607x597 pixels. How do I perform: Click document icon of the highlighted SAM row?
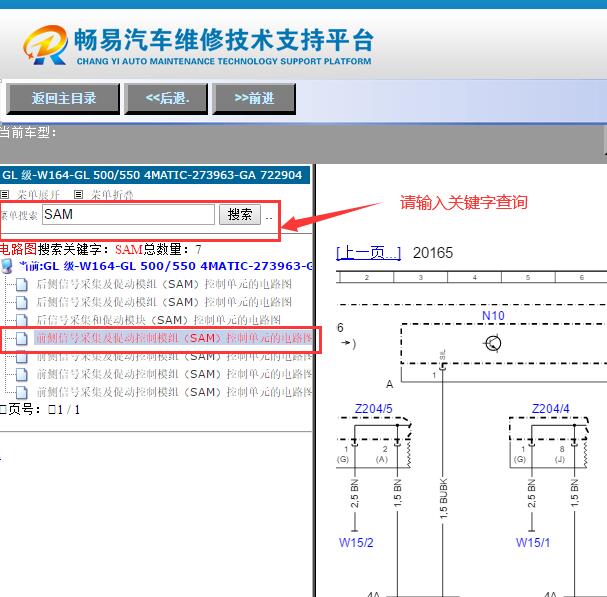[x=21, y=338]
